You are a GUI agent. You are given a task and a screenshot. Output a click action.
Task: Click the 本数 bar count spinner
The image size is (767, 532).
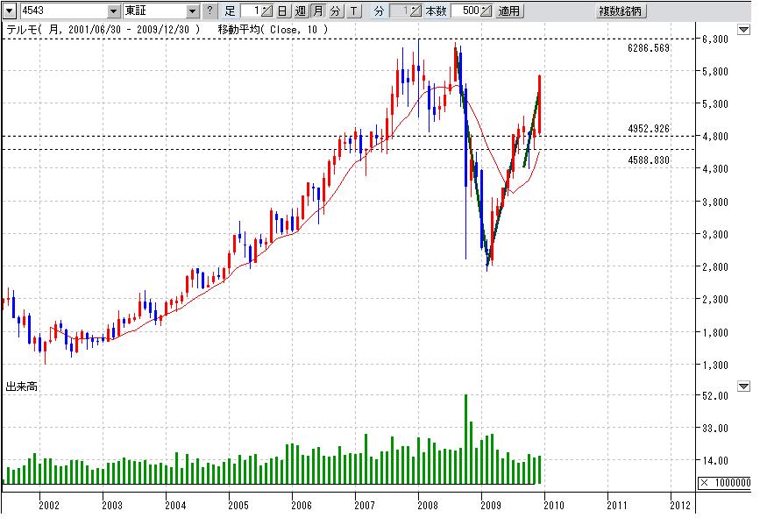(x=485, y=11)
